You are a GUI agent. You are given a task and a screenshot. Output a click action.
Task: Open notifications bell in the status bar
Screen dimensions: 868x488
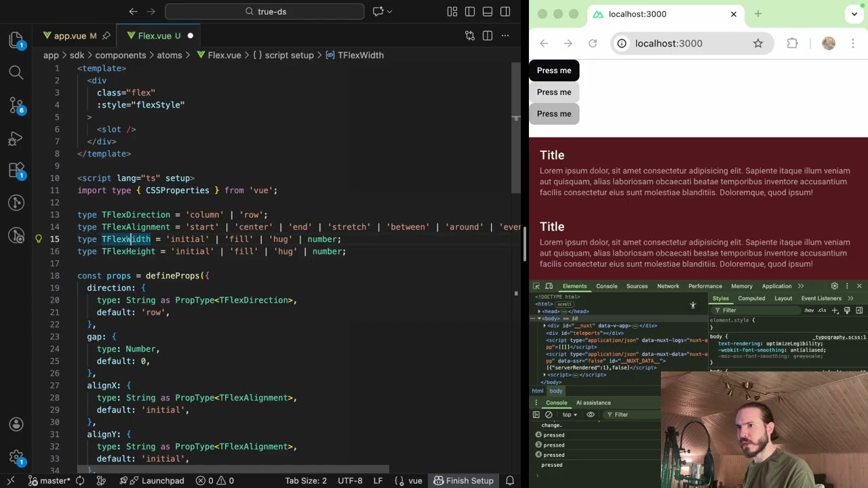509,481
